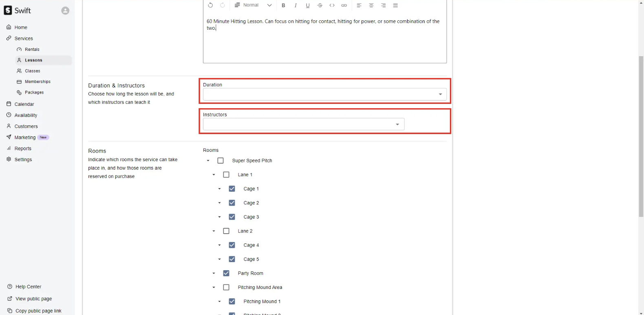Click the Swift logo icon
The width and height of the screenshot is (644, 315).
pyautogui.click(x=8, y=11)
